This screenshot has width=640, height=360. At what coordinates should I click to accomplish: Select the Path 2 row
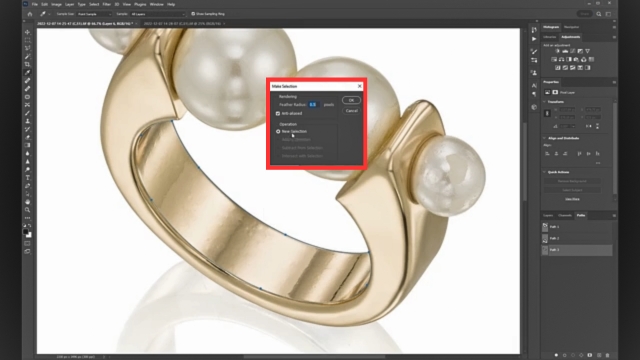(577, 238)
